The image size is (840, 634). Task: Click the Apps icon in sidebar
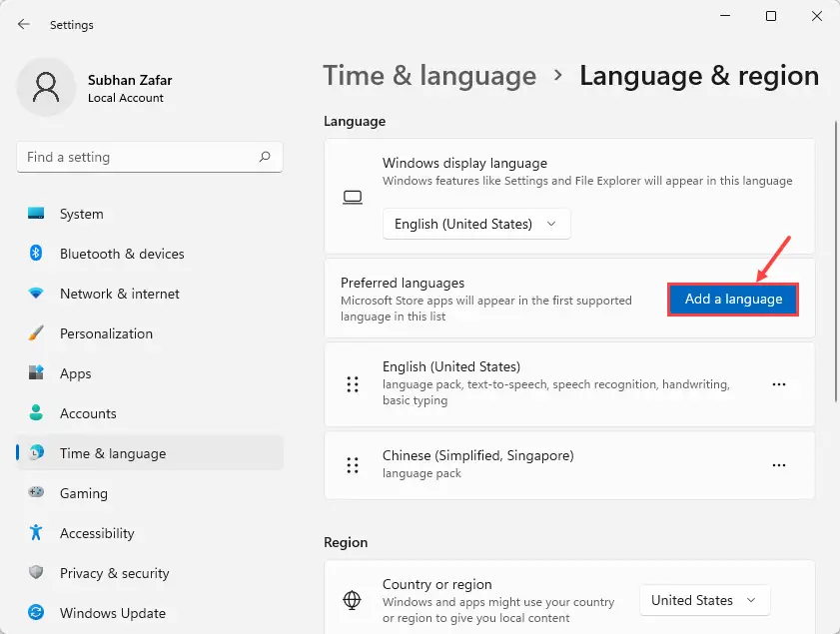click(x=36, y=372)
